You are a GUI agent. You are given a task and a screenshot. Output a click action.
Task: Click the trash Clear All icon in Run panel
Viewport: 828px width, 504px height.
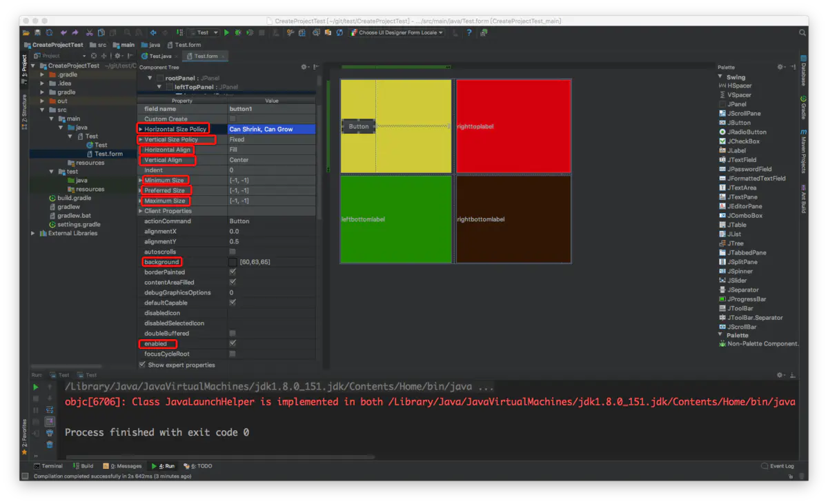(50, 445)
